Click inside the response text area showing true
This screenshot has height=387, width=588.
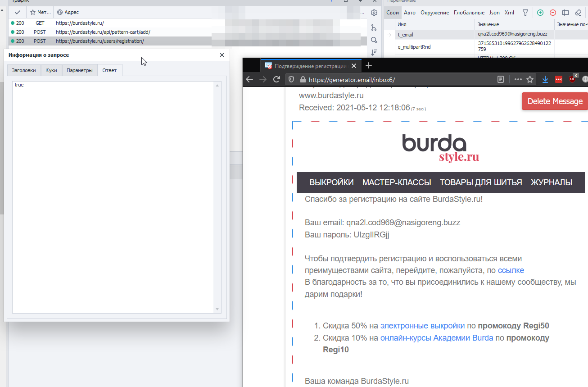[x=113, y=197]
